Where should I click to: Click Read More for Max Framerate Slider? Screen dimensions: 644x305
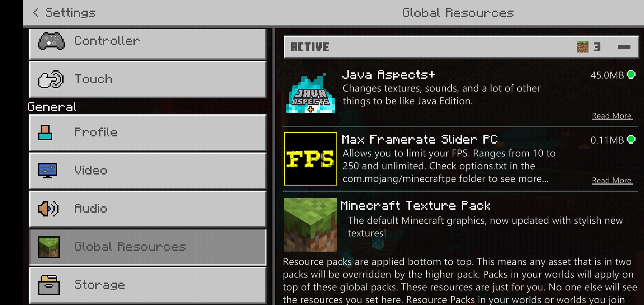click(x=612, y=180)
